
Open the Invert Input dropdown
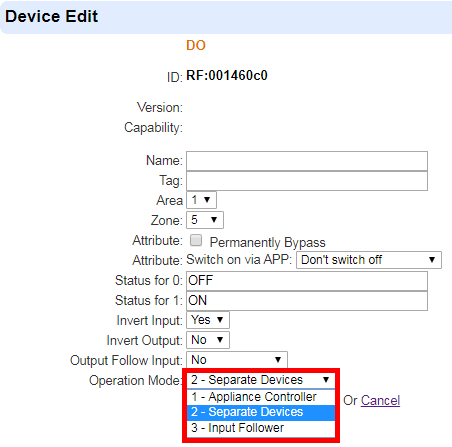pyautogui.click(x=208, y=320)
